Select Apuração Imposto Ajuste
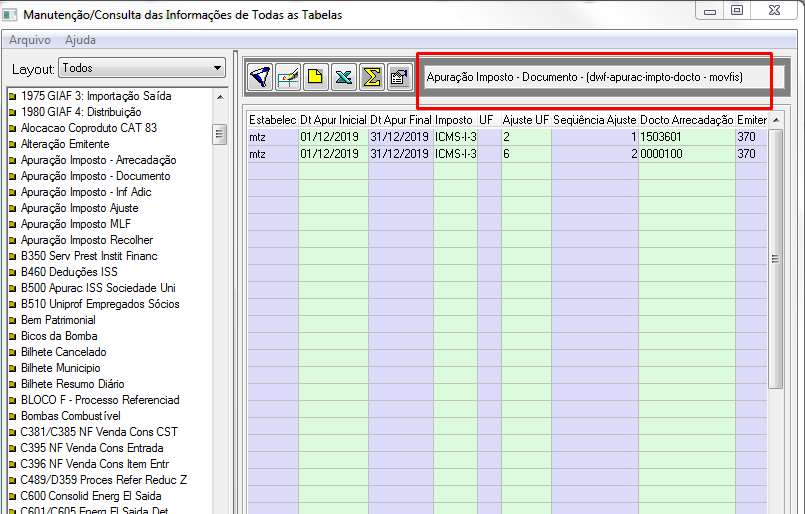The image size is (805, 514). 80,208
